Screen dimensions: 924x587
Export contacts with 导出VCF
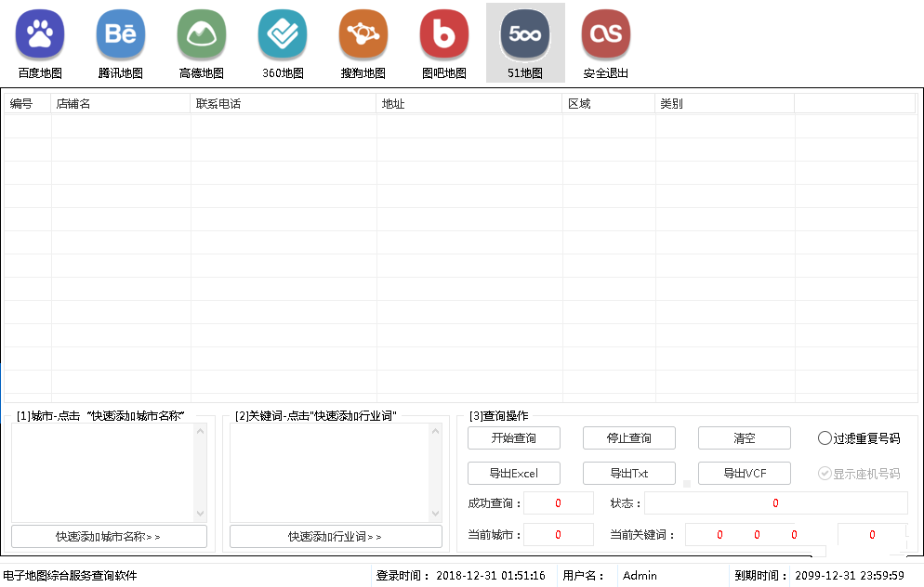[745, 474]
